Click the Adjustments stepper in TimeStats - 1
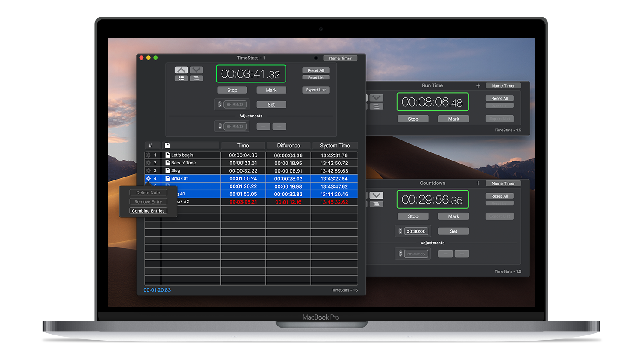Screen dimensions: 644x350 (x=220, y=126)
